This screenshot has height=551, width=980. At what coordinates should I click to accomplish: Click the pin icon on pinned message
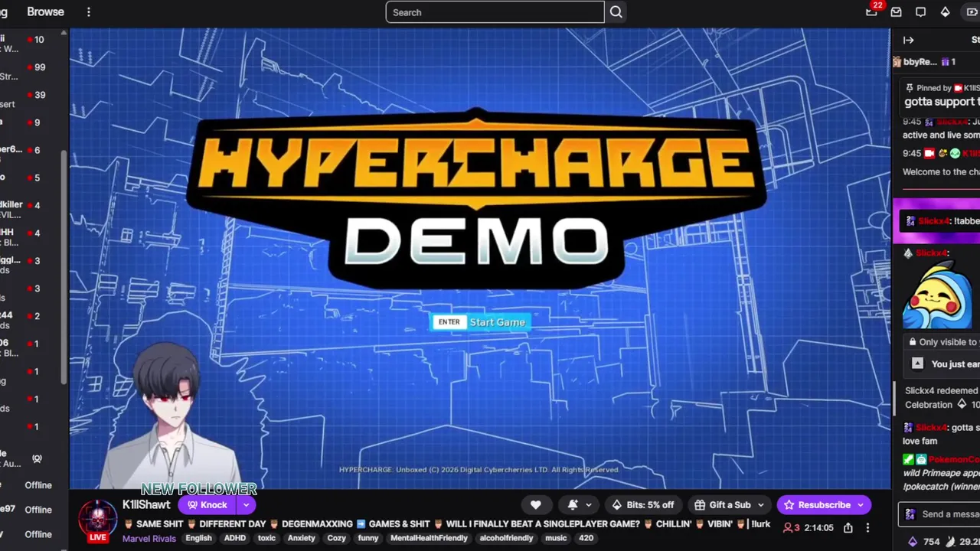tap(910, 88)
